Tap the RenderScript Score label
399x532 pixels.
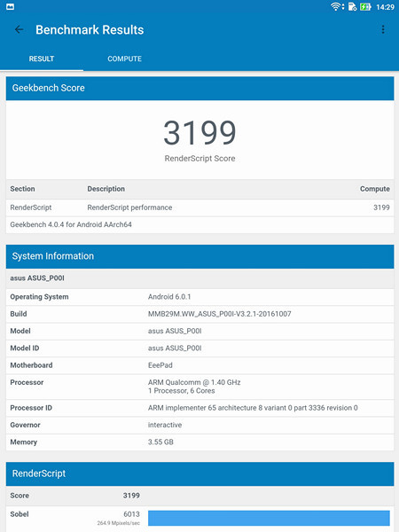(x=199, y=159)
